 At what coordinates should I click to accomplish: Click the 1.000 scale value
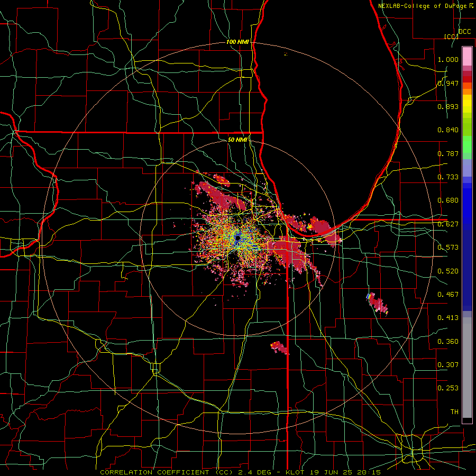pos(448,59)
